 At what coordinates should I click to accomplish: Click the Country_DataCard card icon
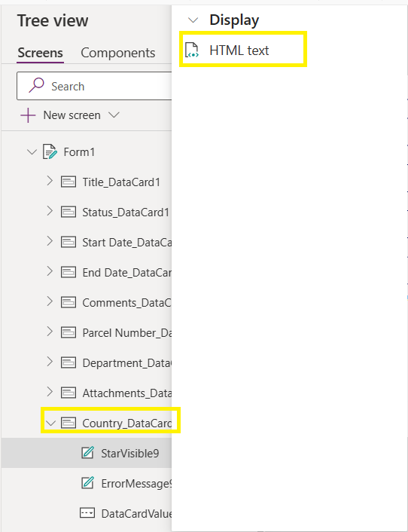click(x=69, y=423)
